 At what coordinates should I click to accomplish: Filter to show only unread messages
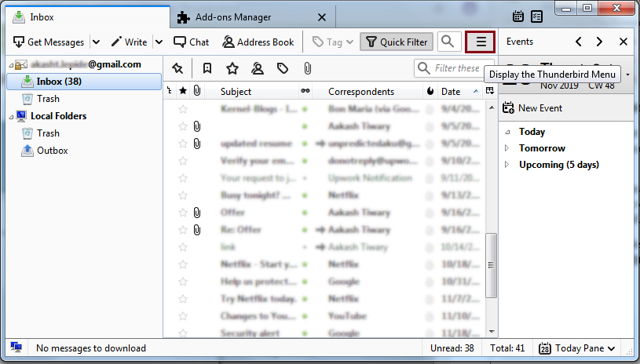pos(207,68)
